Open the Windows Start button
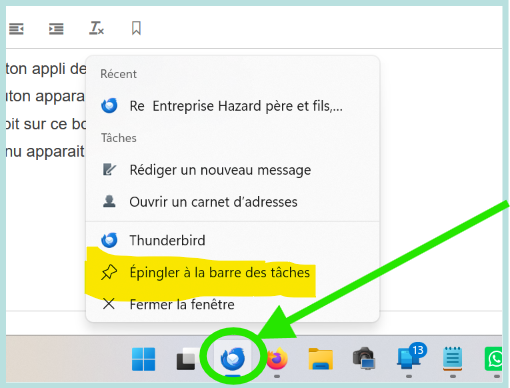The image size is (510, 388). (x=143, y=359)
